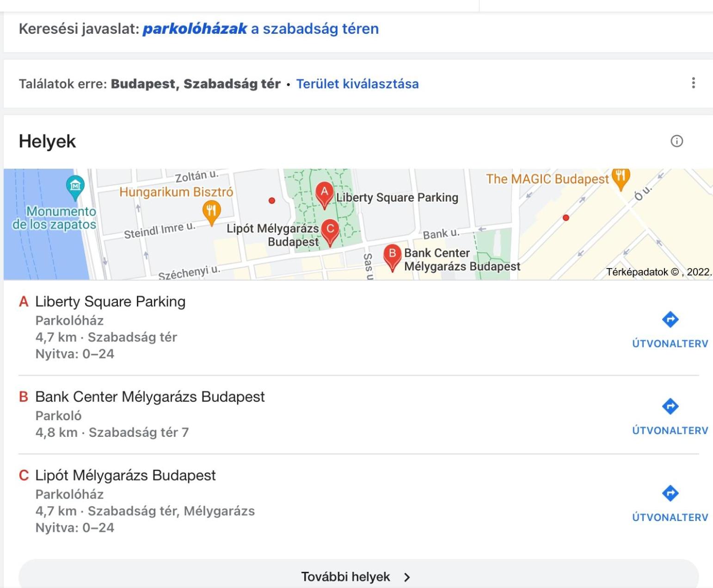
Task: Open the three-dot menu beside Terület kiválasztása
Action: pos(693,83)
